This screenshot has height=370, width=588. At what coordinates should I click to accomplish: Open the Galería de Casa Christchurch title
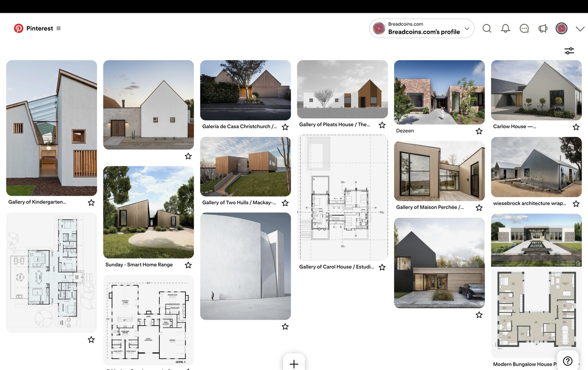pyautogui.click(x=240, y=126)
